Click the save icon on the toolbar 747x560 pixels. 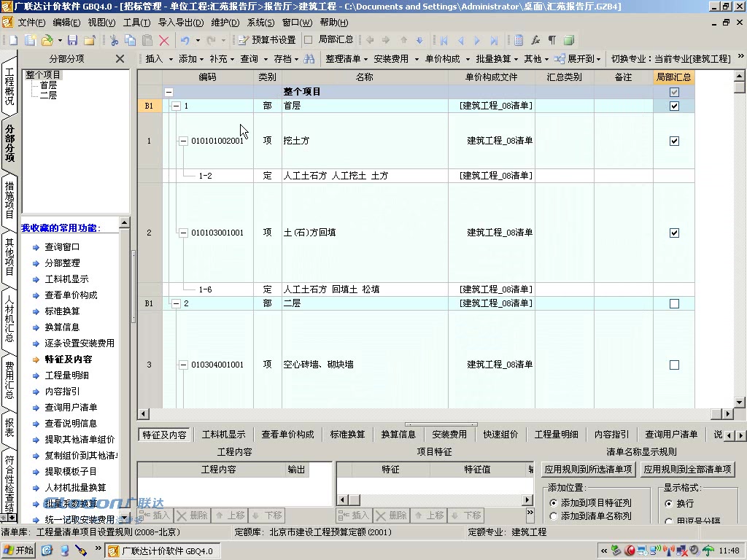point(71,42)
